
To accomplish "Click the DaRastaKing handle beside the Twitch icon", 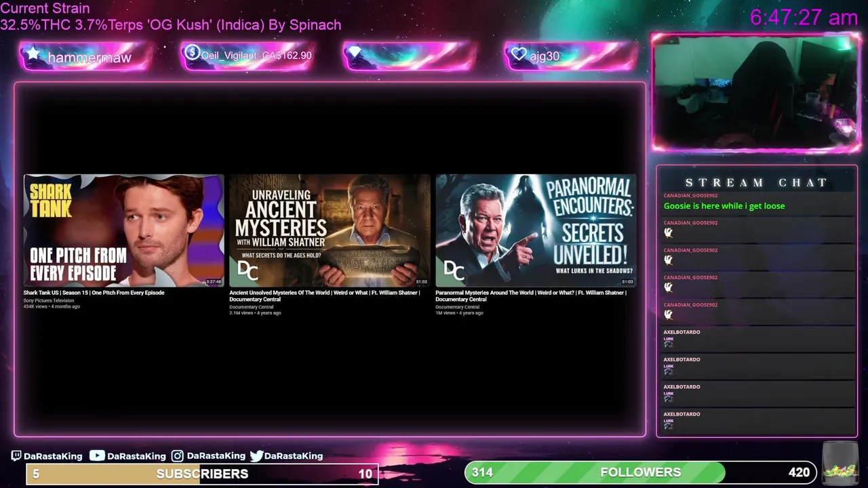I will pyautogui.click(x=53, y=456).
